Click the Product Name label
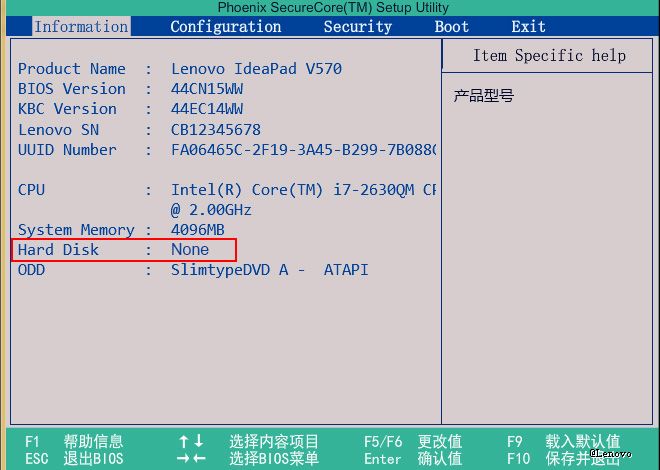The height and width of the screenshot is (470, 660). (x=72, y=69)
